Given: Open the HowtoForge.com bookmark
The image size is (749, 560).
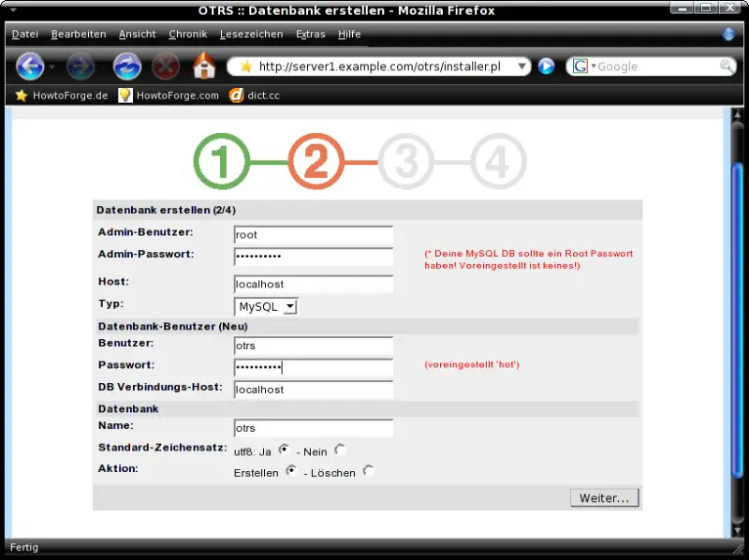Looking at the screenshot, I should pos(169,96).
